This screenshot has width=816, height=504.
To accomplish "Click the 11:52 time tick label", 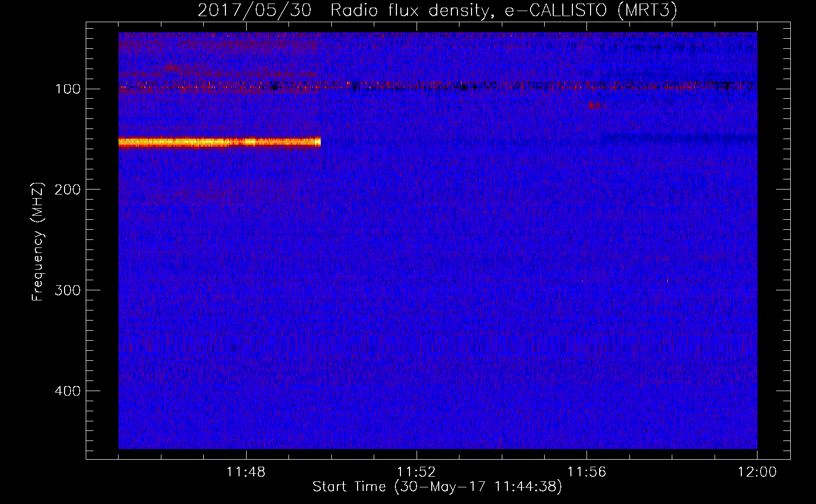I will pos(416,472).
